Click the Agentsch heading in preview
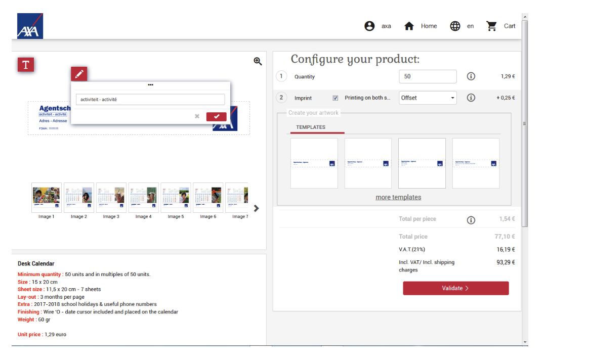Viewport: 589px width, 364px height. [x=55, y=108]
